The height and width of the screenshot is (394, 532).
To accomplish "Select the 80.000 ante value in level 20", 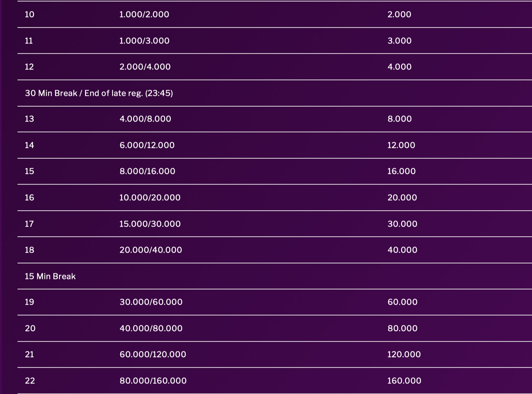I will pyautogui.click(x=402, y=328).
